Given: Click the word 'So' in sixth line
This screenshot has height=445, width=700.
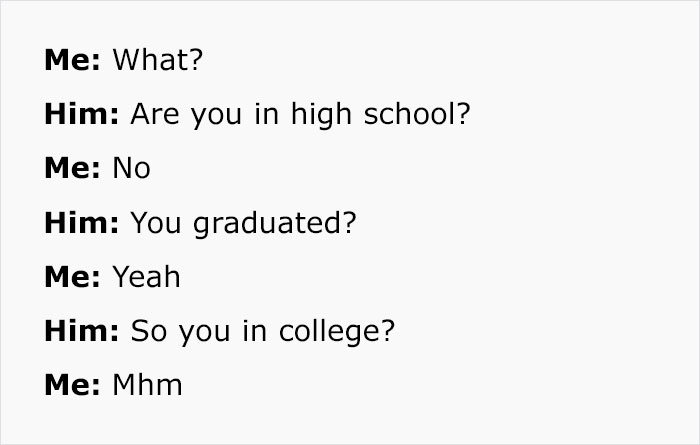Looking at the screenshot, I should click(149, 331).
